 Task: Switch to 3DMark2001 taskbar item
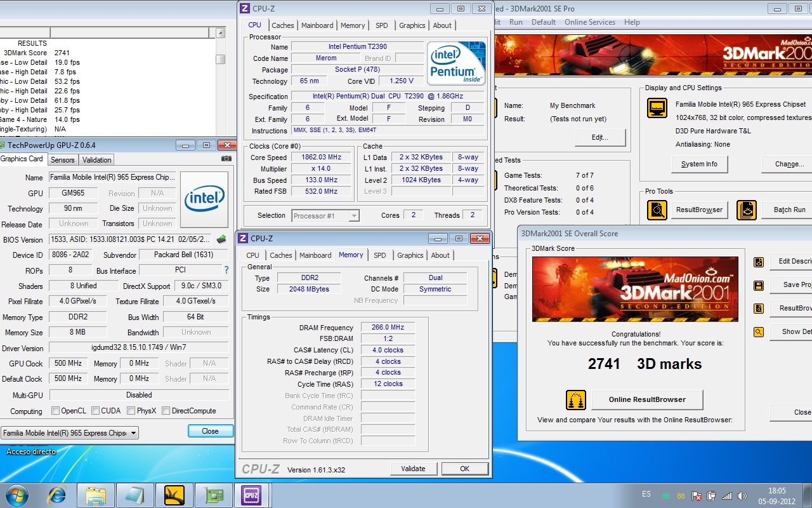(x=174, y=495)
